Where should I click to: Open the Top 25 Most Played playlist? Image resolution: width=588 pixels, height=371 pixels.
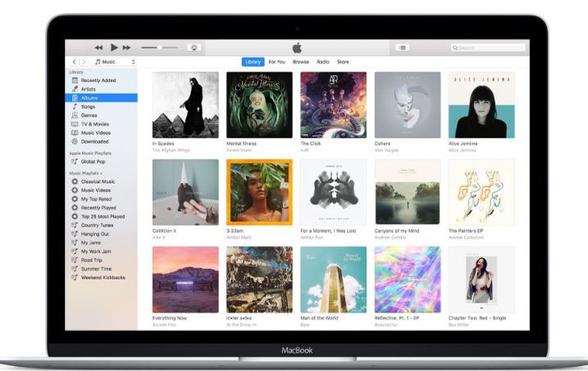tap(101, 217)
